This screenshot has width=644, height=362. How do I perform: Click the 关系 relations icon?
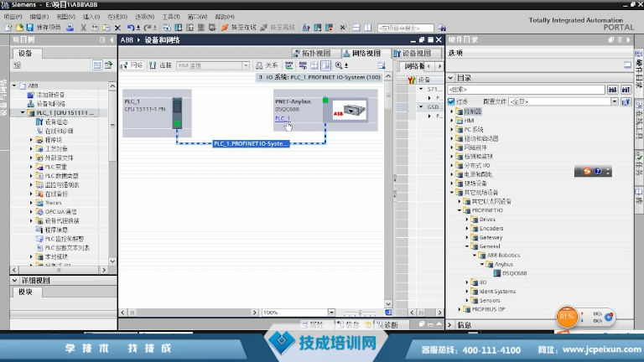pyautogui.click(x=267, y=65)
